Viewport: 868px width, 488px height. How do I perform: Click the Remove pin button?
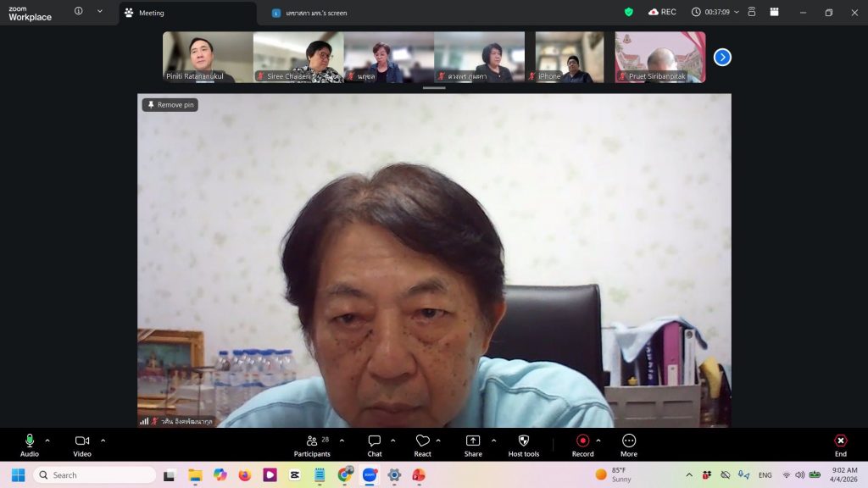170,105
